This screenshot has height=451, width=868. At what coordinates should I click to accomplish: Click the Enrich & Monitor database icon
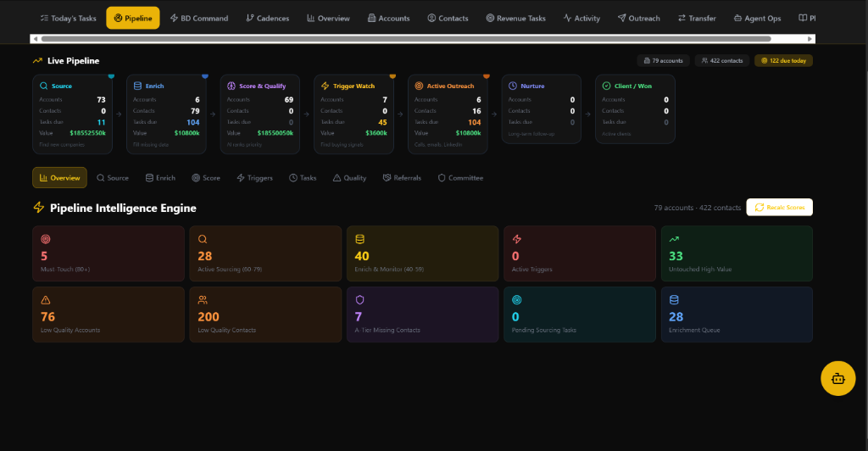(x=359, y=239)
